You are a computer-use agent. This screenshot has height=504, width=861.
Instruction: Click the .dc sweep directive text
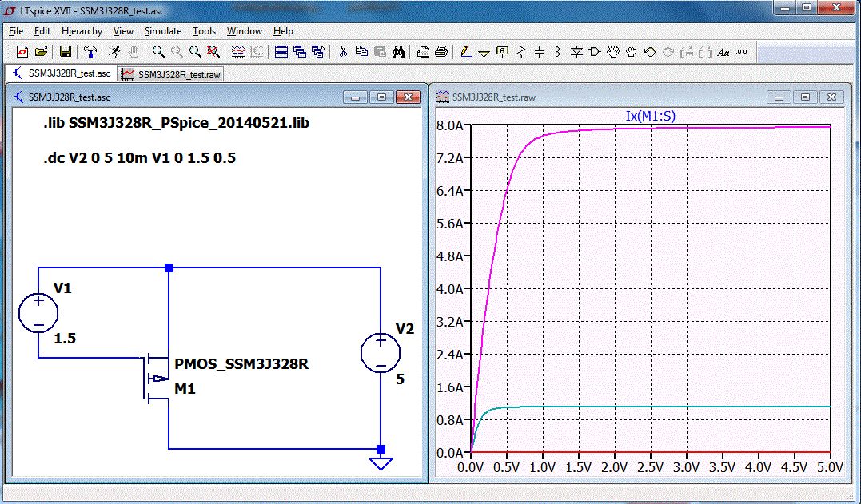click(x=139, y=158)
